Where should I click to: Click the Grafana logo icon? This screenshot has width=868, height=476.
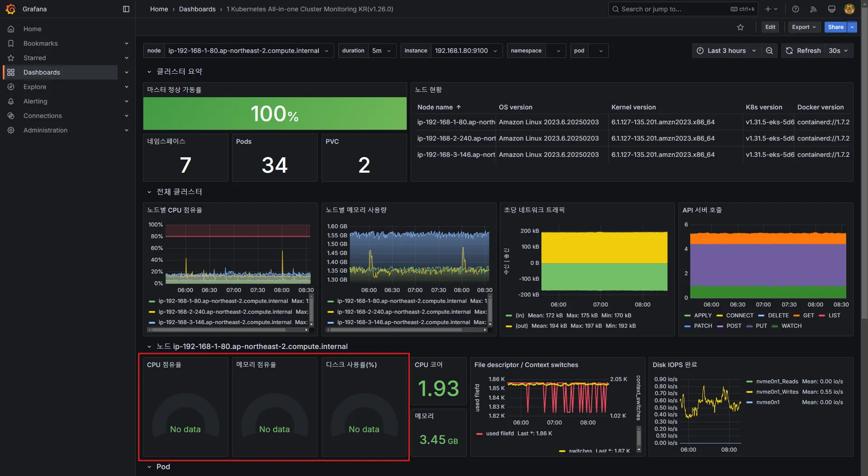click(x=10, y=9)
